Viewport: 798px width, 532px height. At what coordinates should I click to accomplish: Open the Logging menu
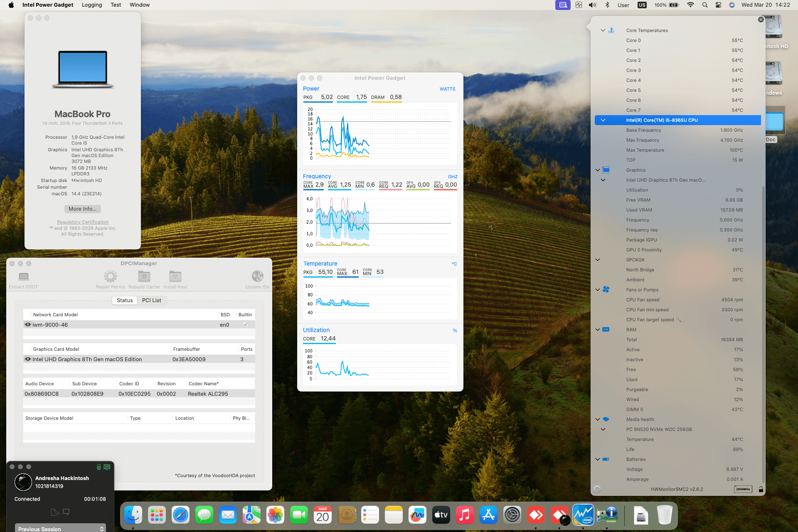coord(92,5)
